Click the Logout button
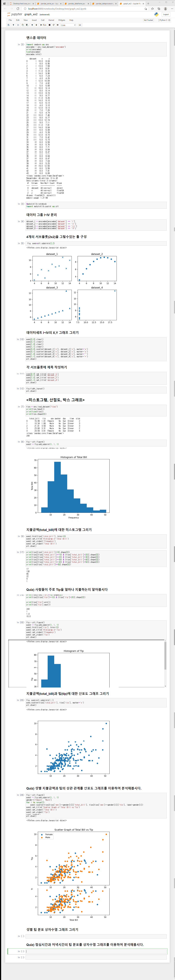The height and width of the screenshot is (980, 175). tap(166, 14)
